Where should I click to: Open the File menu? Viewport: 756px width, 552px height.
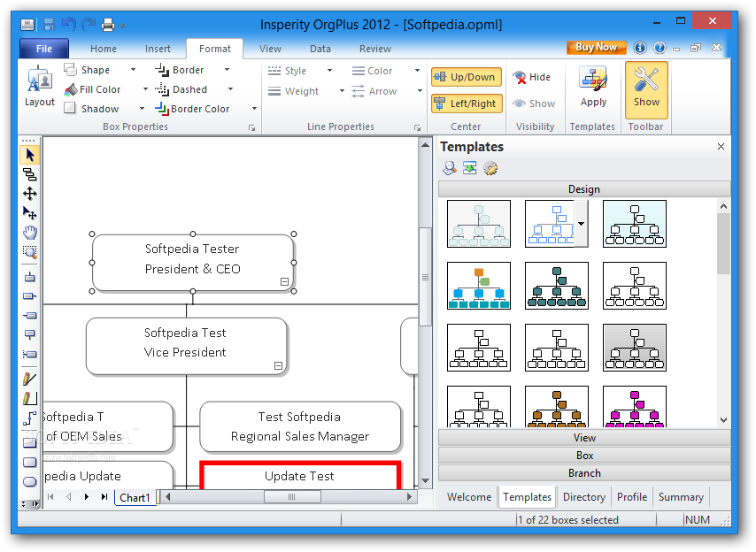44,49
